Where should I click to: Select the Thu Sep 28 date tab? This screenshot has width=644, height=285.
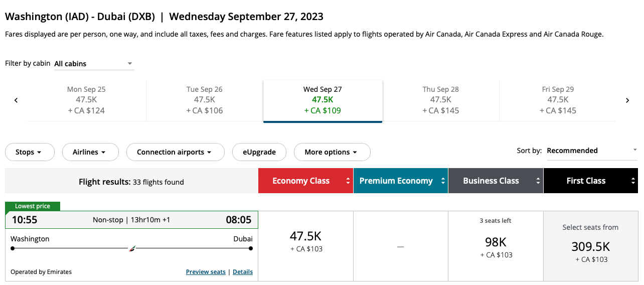[441, 100]
